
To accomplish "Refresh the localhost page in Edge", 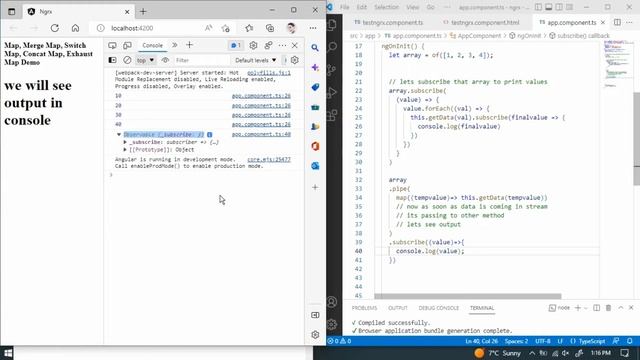I will pyautogui.click(x=55, y=28).
